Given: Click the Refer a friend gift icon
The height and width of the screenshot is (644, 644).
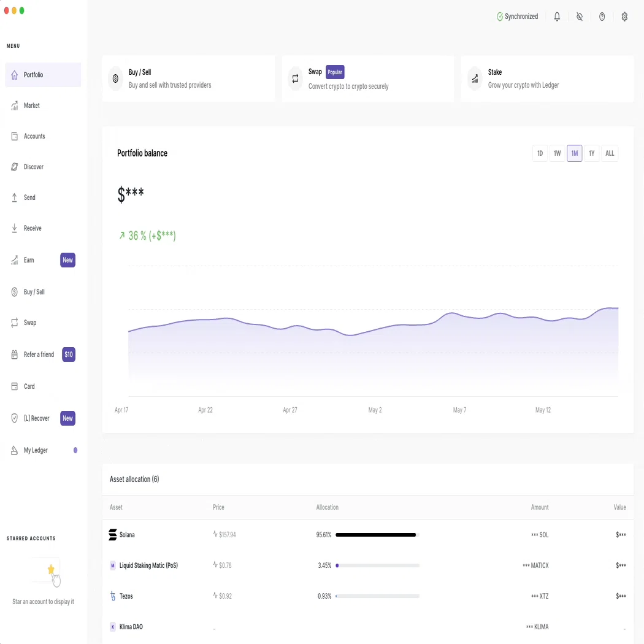Looking at the screenshot, I should click(x=14, y=355).
